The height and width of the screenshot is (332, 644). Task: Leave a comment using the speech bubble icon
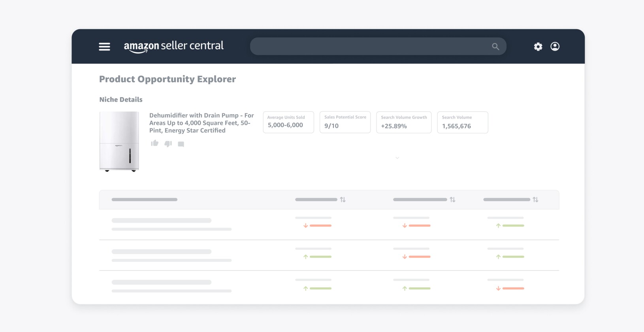181,144
